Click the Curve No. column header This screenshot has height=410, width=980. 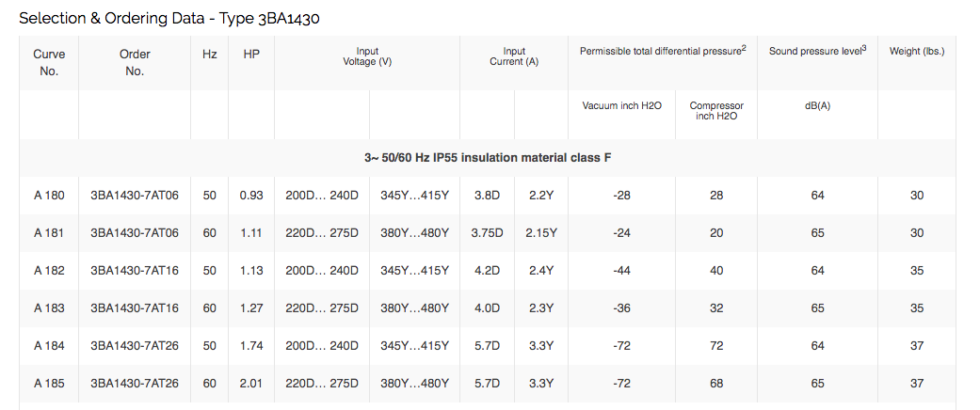49,62
